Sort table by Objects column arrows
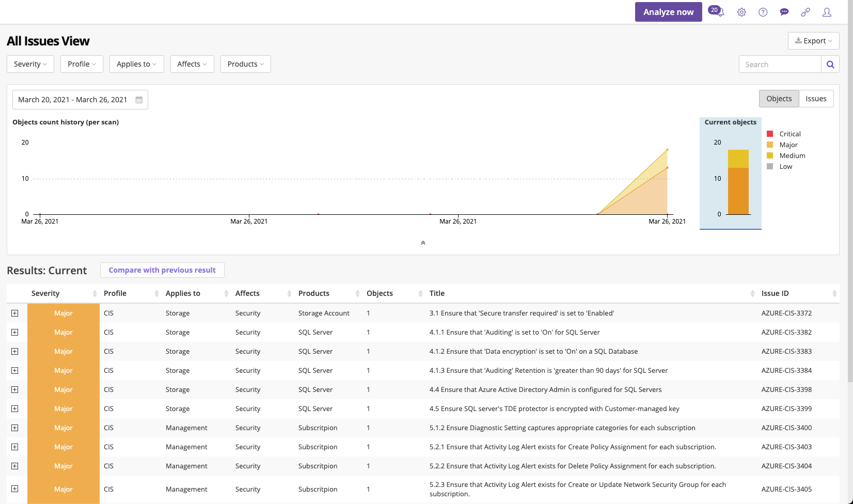 [420, 293]
